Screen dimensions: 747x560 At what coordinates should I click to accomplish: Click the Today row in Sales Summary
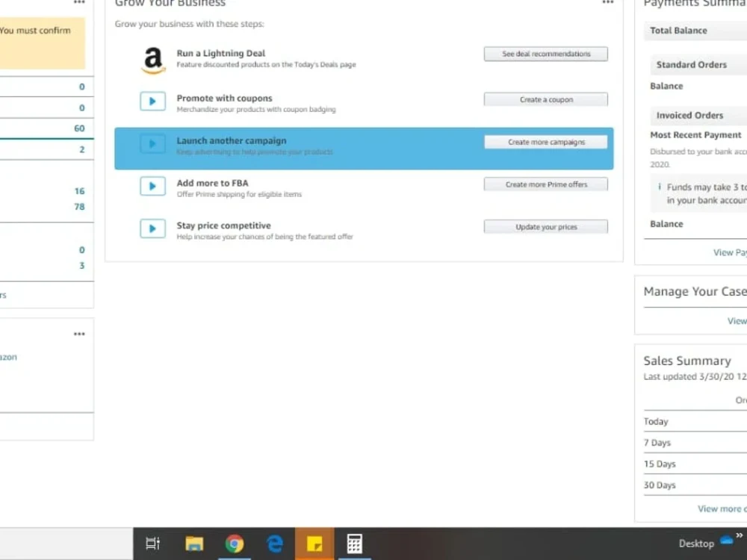pos(695,421)
